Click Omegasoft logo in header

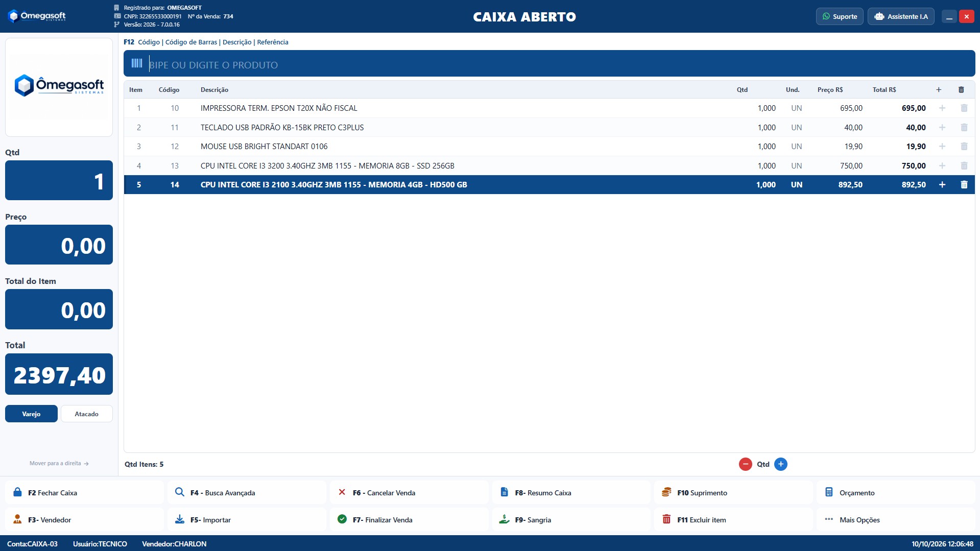coord(37,16)
